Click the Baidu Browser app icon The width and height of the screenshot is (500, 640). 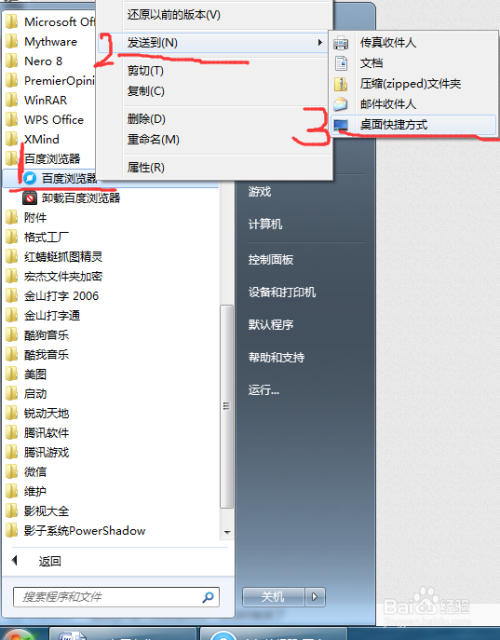(29, 178)
